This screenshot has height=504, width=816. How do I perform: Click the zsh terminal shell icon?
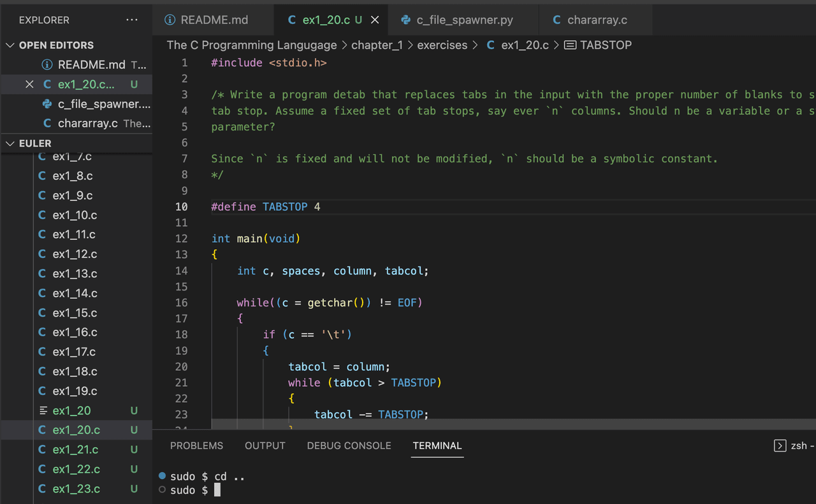(x=780, y=445)
